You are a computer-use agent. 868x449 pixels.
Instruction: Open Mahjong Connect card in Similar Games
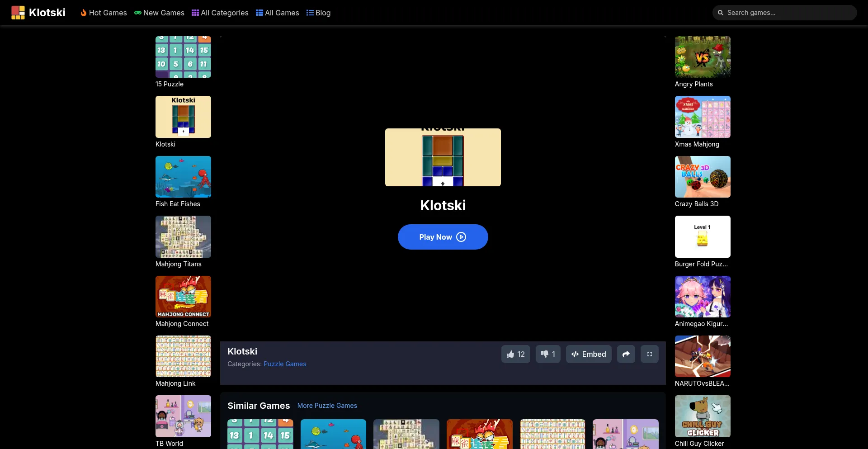pos(480,434)
